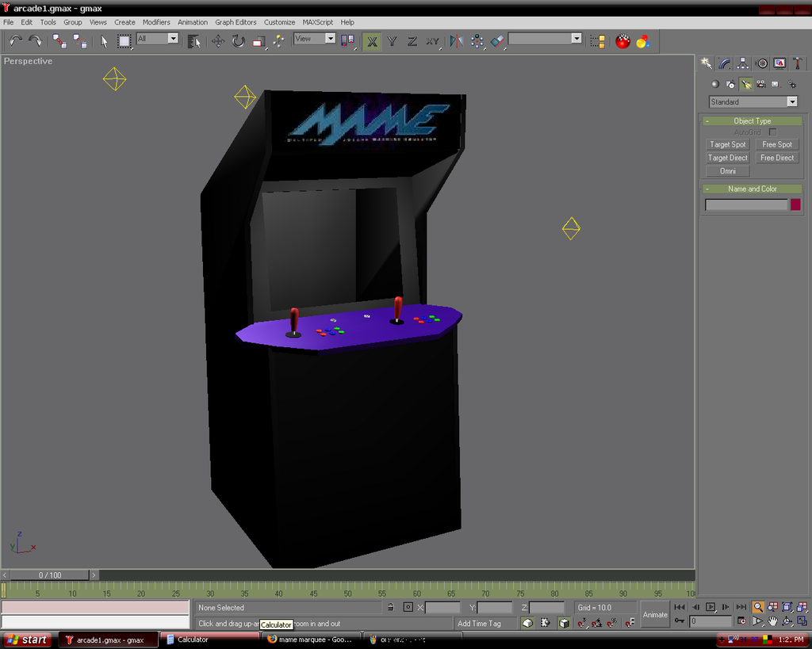Click the object color swatch
The width and height of the screenshot is (812, 649).
point(795,204)
